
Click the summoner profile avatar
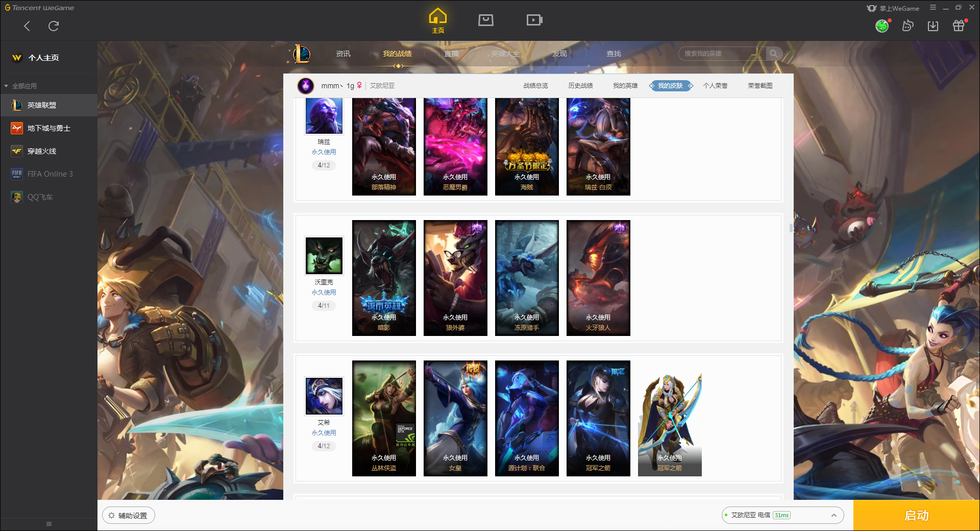pyautogui.click(x=306, y=86)
